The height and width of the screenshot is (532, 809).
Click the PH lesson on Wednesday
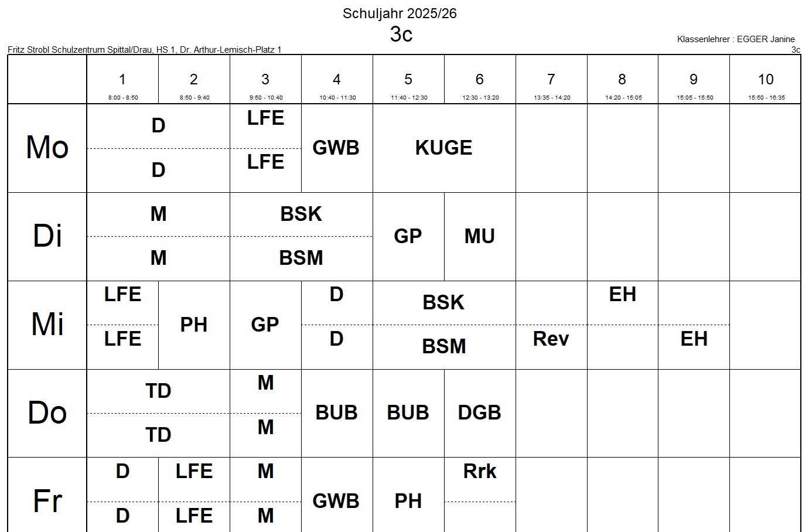[x=193, y=325]
